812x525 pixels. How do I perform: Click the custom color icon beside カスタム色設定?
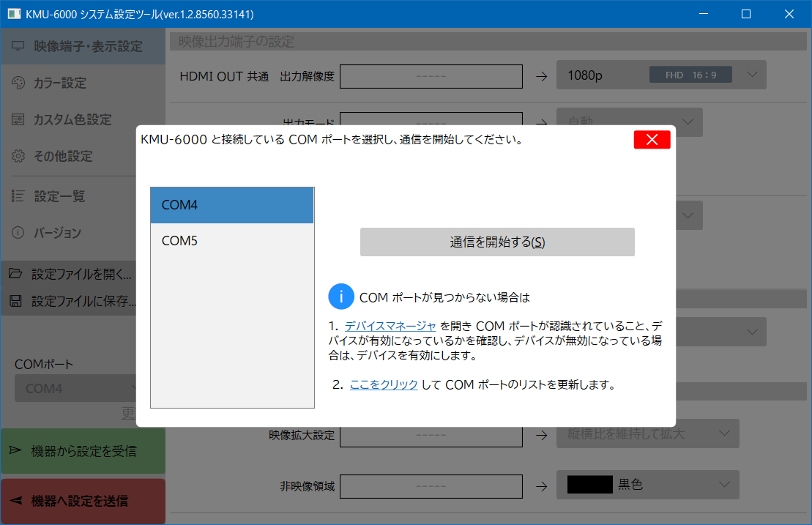19,119
